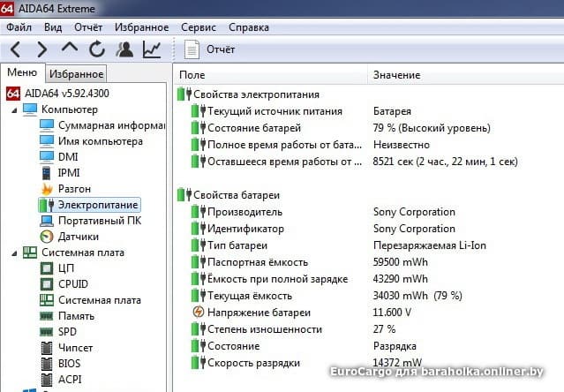Click the Датчики gauge icon

pos(47,237)
